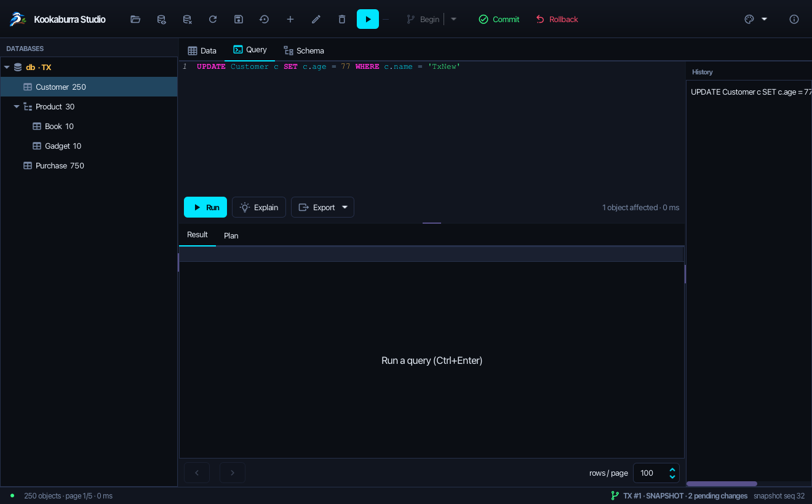This screenshot has width=812, height=504.
Task: Go to the next results page
Action: click(233, 473)
